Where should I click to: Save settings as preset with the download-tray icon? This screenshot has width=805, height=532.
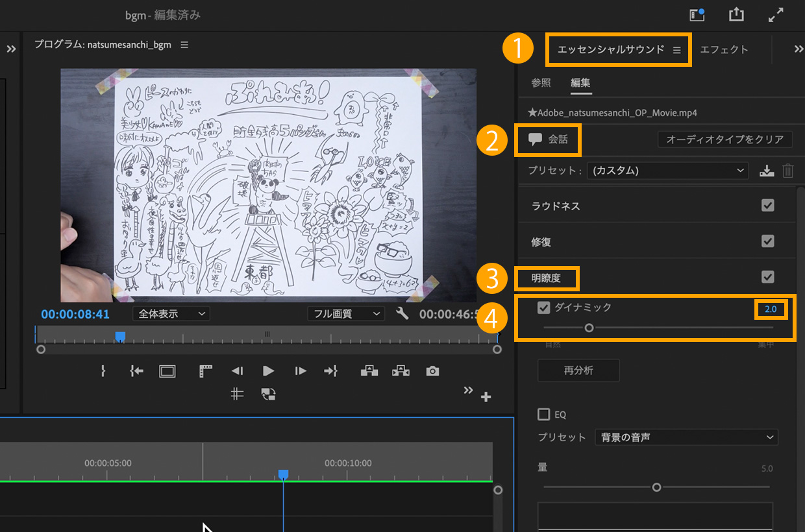(x=767, y=171)
